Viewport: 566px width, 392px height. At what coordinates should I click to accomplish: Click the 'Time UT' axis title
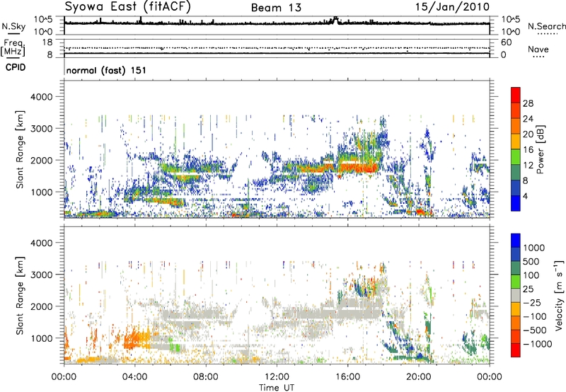[277, 388]
